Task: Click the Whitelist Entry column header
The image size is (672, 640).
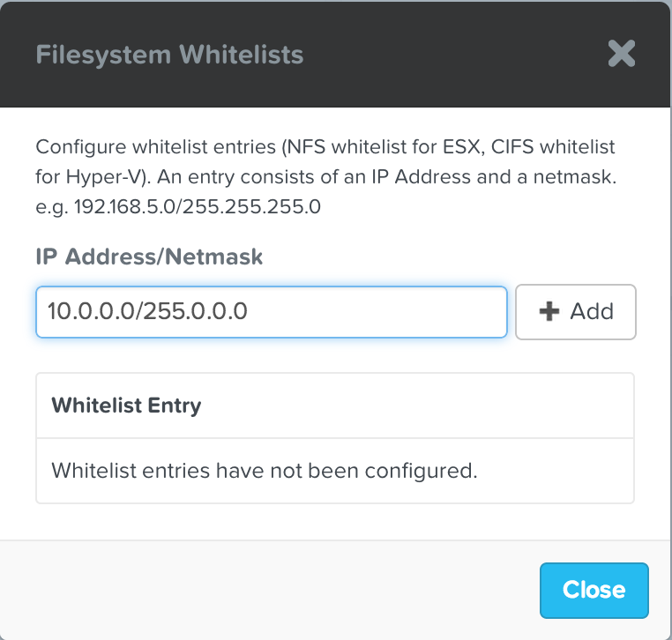Action: (x=127, y=406)
